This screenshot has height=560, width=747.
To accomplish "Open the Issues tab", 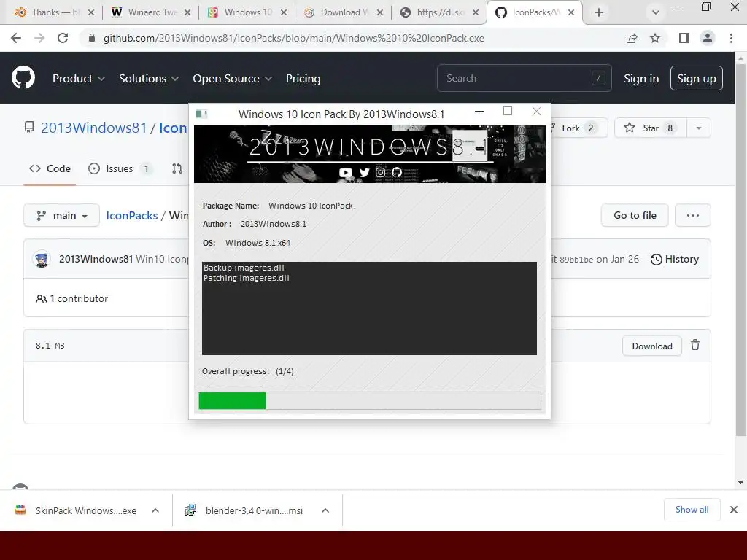I will 120,168.
